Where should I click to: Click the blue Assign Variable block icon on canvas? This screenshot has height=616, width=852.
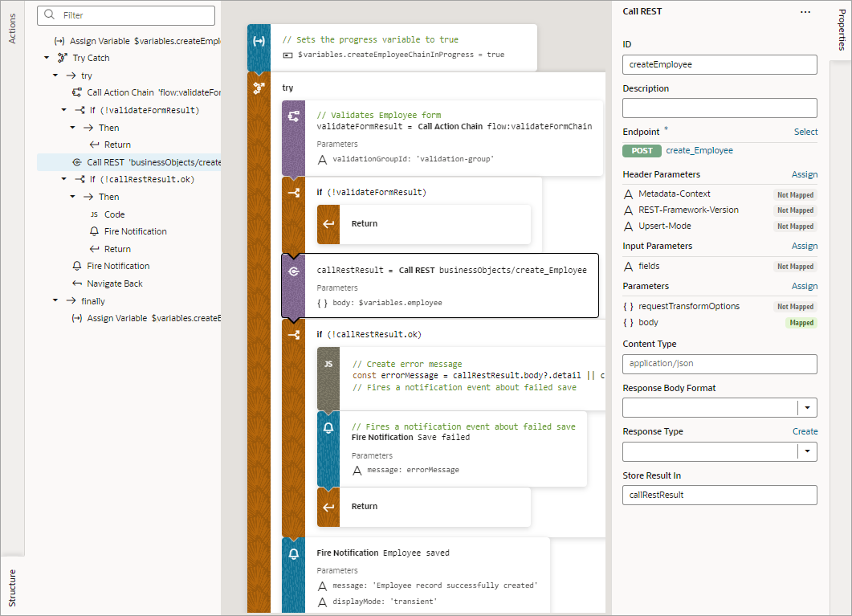[259, 41]
